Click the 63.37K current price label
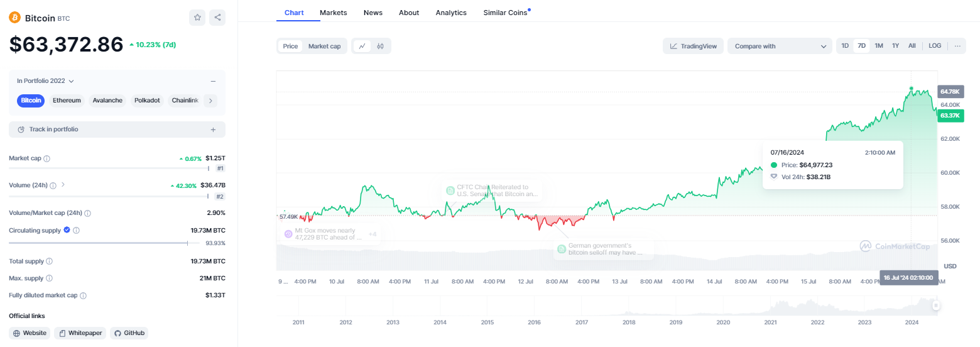The image size is (980, 347). tap(950, 115)
